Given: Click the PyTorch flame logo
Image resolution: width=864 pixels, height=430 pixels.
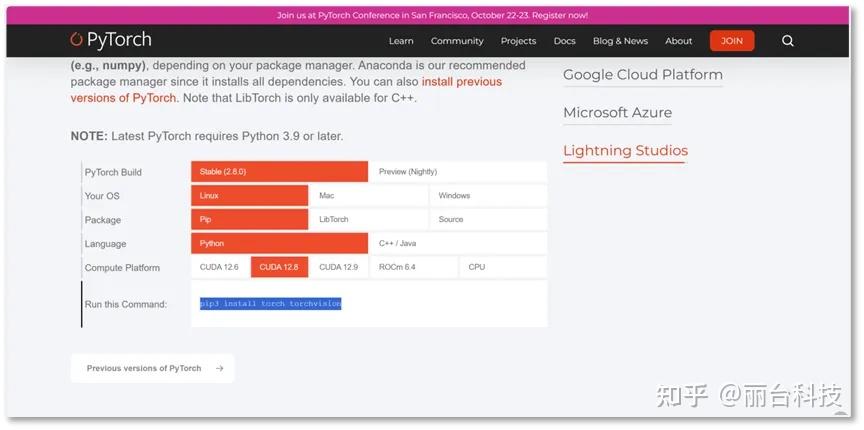Looking at the screenshot, I should click(77, 40).
